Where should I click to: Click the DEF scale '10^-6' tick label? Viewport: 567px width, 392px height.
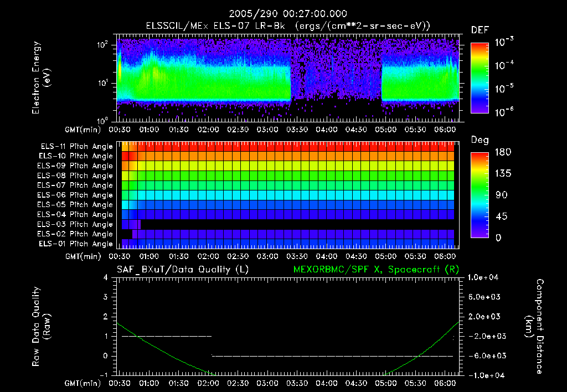[504, 112]
